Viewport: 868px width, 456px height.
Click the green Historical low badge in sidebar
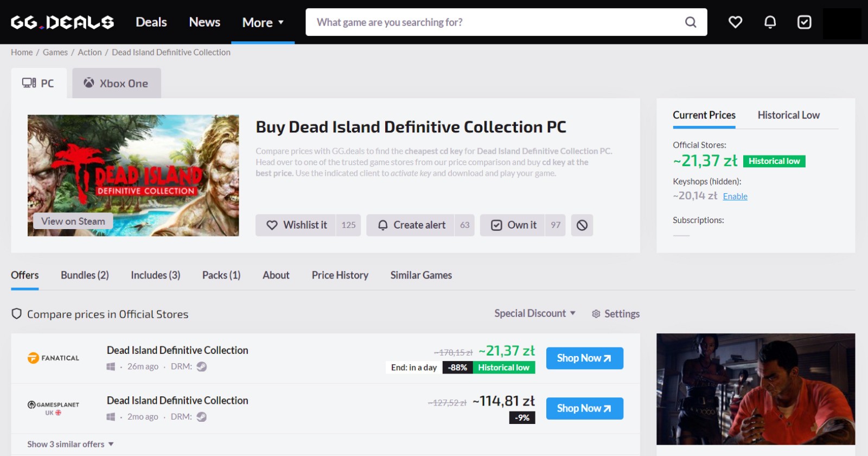pyautogui.click(x=774, y=161)
